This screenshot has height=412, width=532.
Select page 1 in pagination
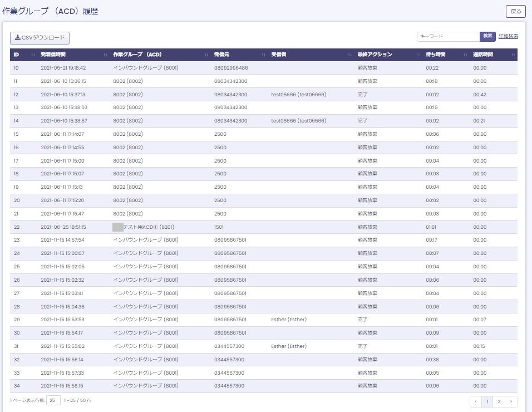click(x=487, y=401)
